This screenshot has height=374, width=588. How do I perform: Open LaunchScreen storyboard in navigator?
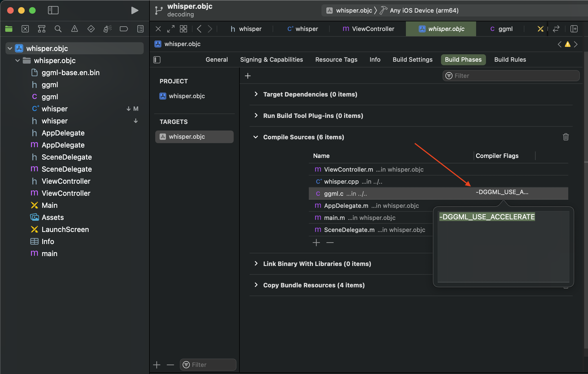(x=65, y=229)
